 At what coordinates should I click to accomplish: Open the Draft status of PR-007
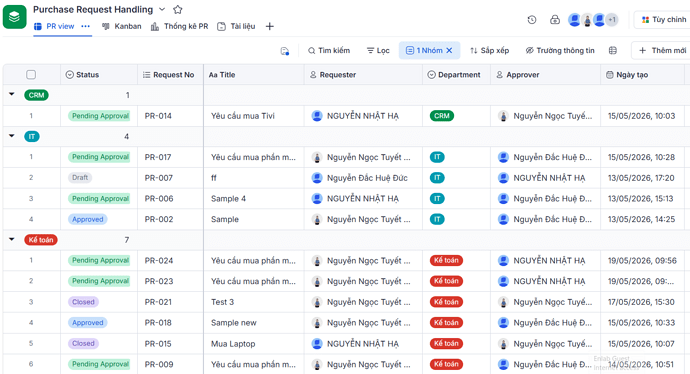tap(80, 178)
